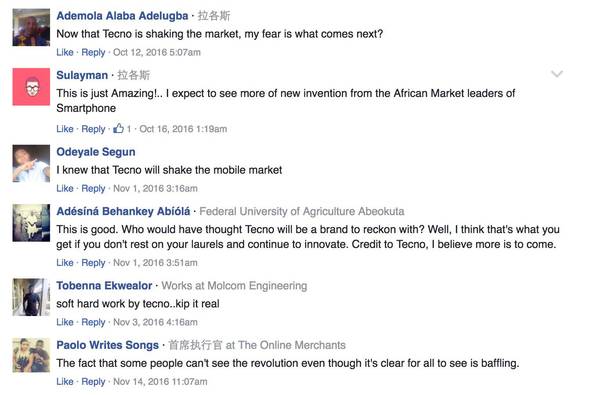Screen dimensions: 600x395
Task: Expand the chevron menu on Sulayman's comment
Action: point(557,74)
